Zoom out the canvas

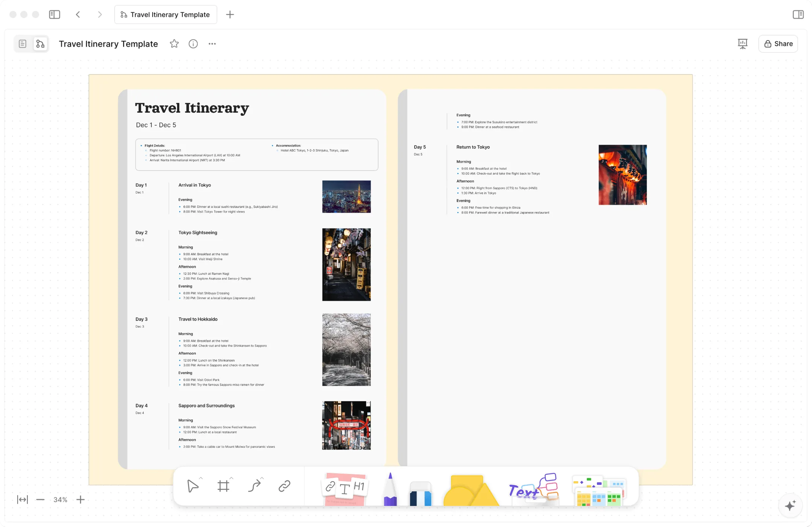40,500
